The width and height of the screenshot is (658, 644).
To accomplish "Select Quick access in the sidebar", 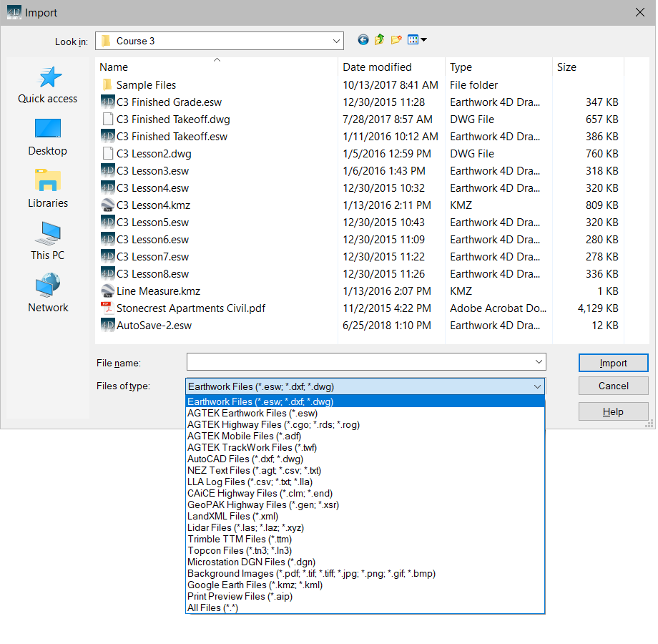I will pyautogui.click(x=47, y=84).
